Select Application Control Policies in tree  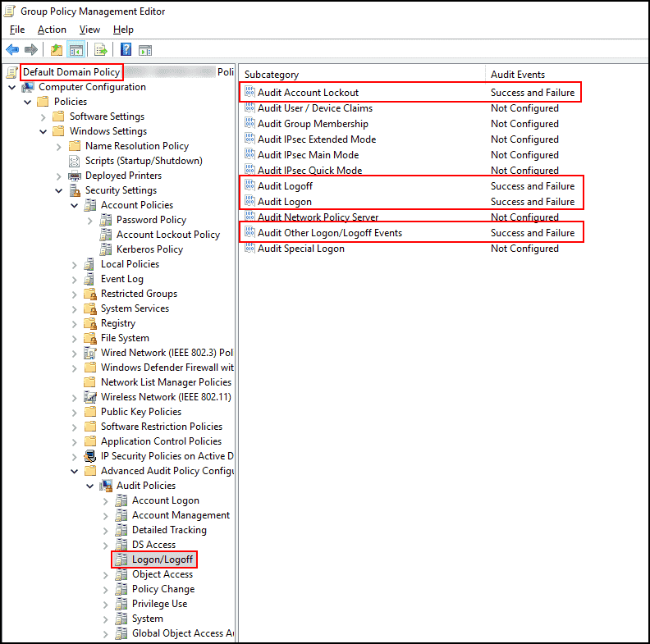[161, 441]
